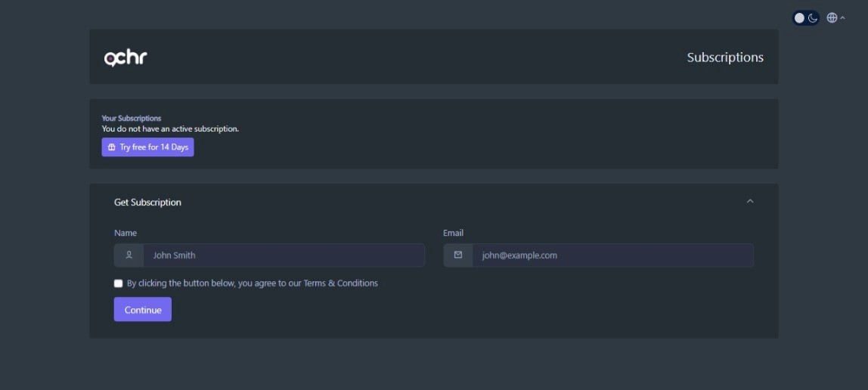Click the envelope icon beside Email field
This screenshot has width=868, height=390.
click(458, 255)
